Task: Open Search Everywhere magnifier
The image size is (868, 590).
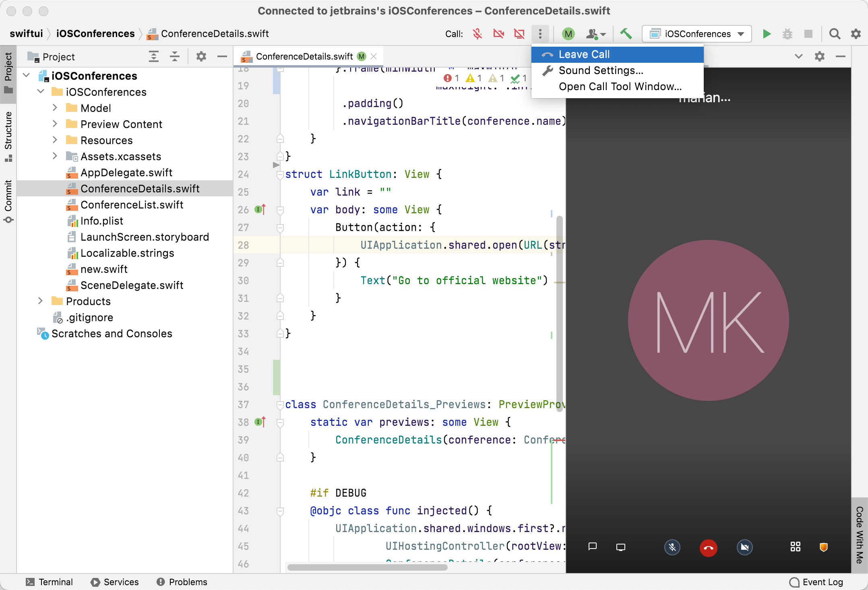Action: point(835,34)
